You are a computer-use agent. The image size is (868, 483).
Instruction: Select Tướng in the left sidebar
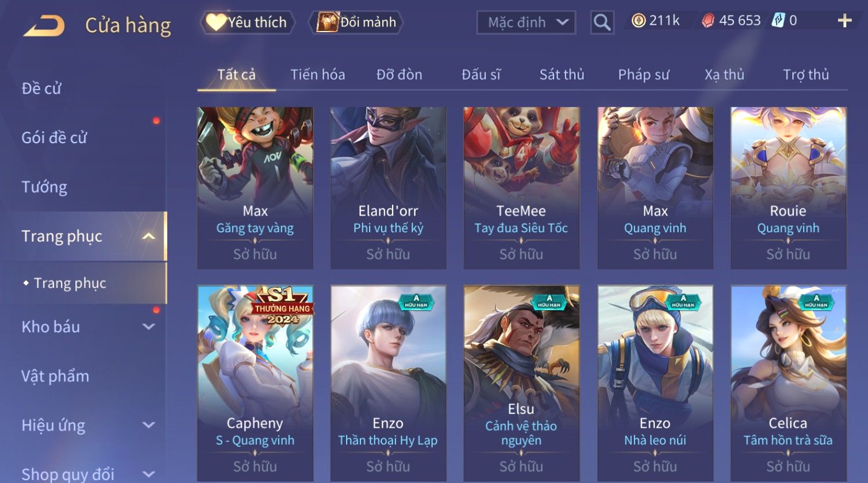coord(44,187)
